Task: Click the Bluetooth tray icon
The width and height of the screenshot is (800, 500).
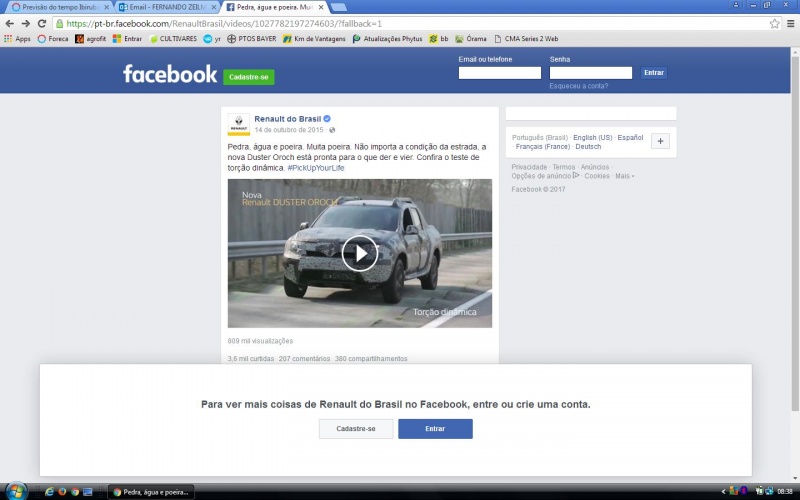Action: pos(744,491)
